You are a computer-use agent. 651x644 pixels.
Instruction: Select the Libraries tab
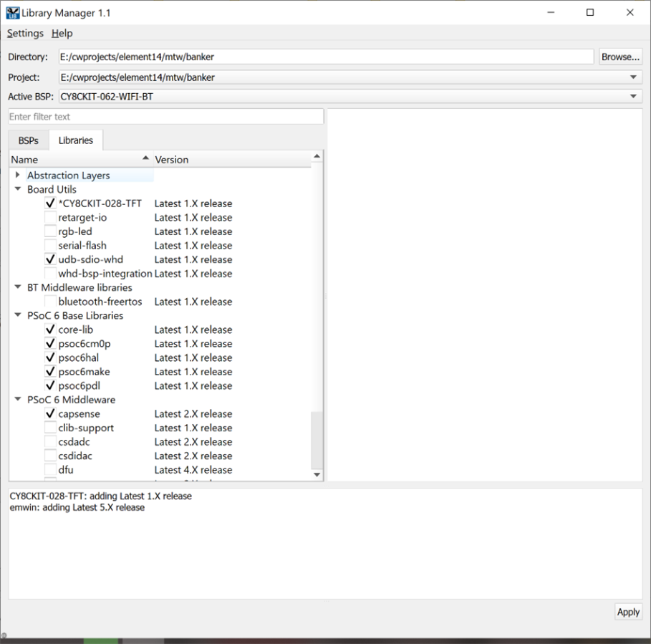76,140
